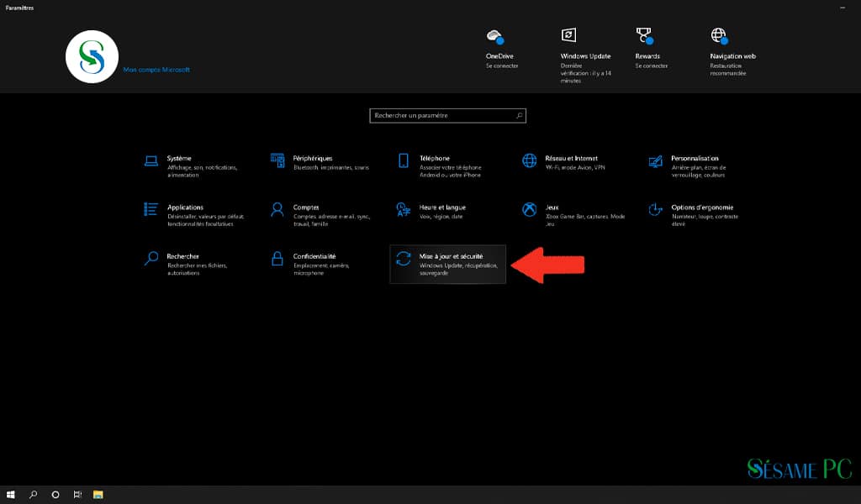Screen dimensions: 861x504
Task: Click 'Restauration recommandée' under Navigation web
Action: click(x=727, y=70)
